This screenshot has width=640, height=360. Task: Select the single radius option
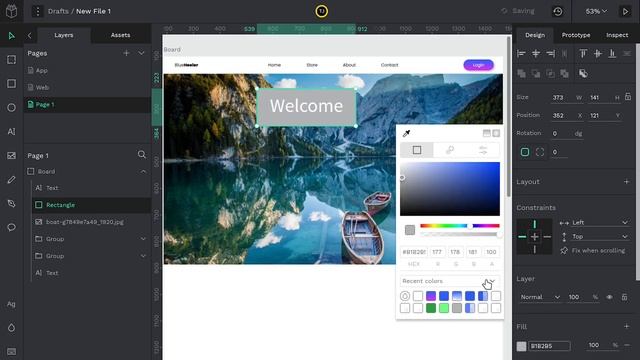pyautogui.click(x=525, y=152)
